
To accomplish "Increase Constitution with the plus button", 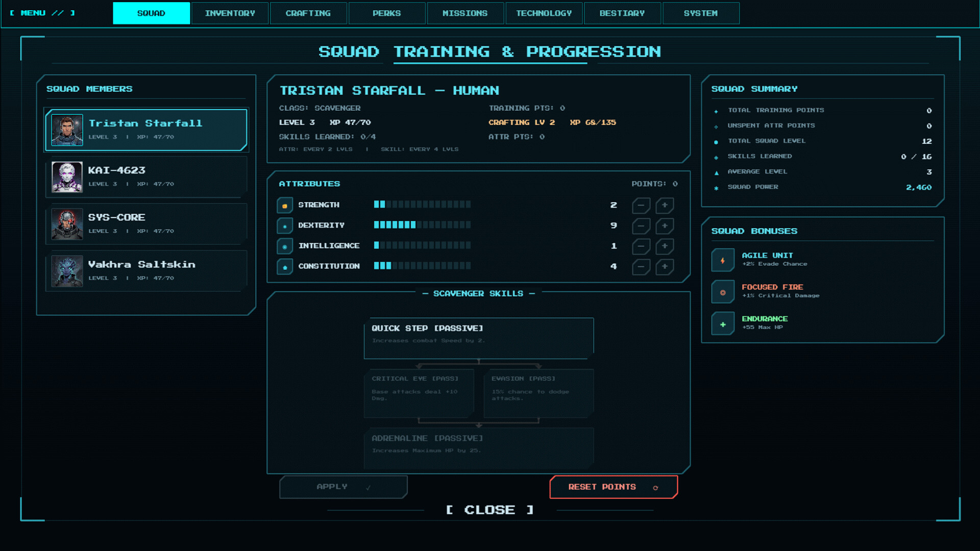I will coord(665,267).
